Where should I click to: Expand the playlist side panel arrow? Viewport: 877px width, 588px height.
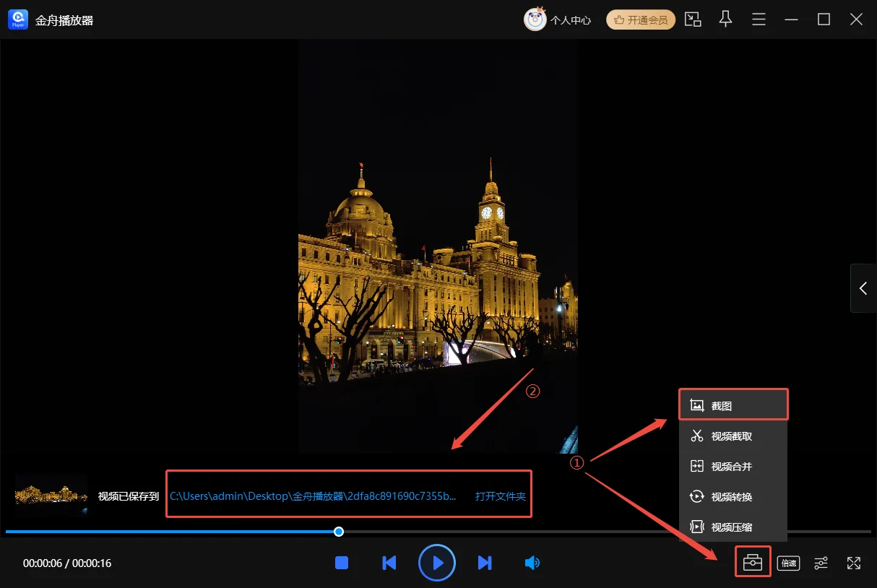(x=863, y=288)
